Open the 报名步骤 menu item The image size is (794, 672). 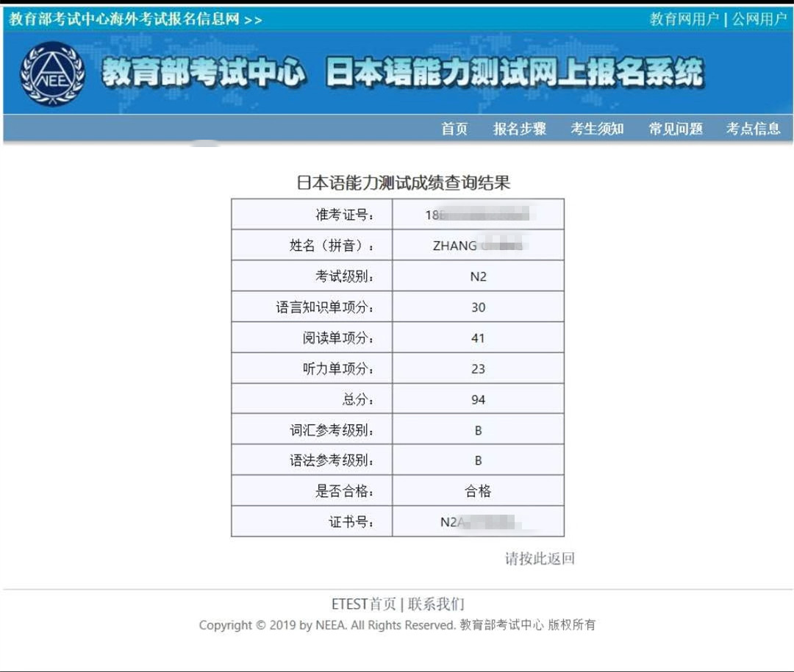[519, 129]
